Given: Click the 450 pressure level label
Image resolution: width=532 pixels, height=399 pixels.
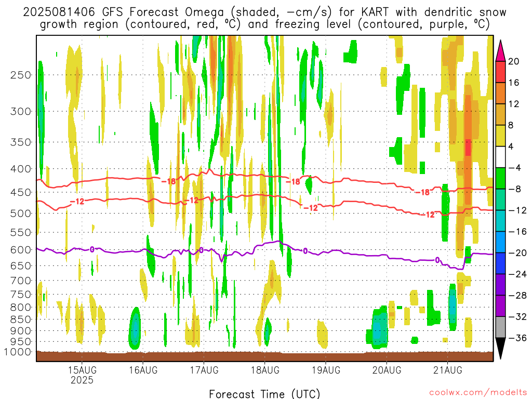Looking at the screenshot, I should click(x=20, y=192).
